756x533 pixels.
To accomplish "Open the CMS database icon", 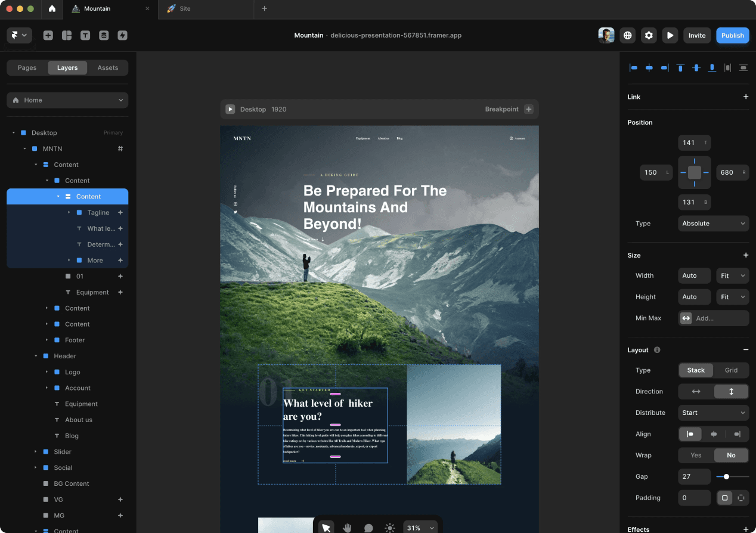I will pos(104,36).
